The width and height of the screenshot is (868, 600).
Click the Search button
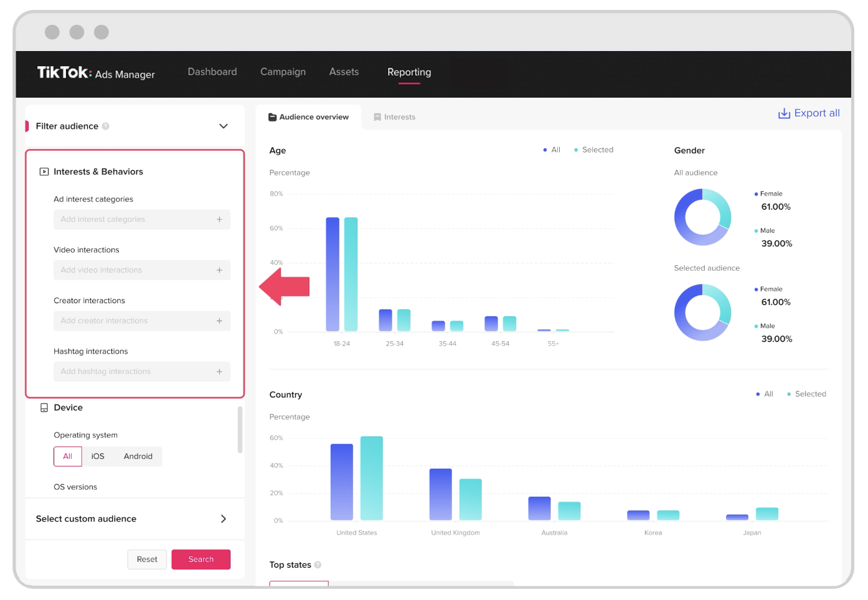(201, 560)
